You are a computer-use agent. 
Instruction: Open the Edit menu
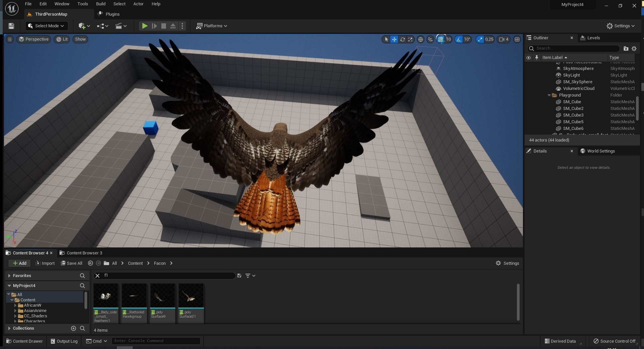(43, 4)
